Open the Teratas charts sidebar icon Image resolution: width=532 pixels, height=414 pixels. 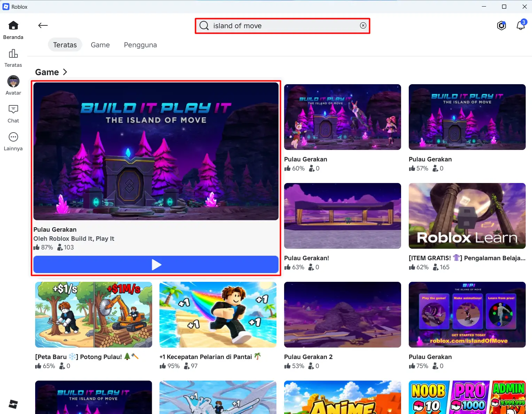(13, 53)
